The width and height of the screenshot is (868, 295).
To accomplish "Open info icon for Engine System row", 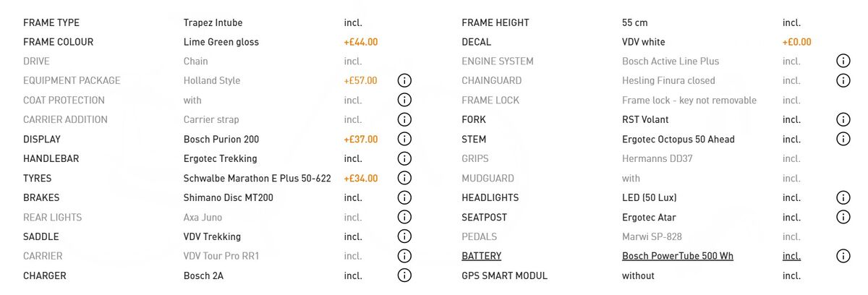I will pyautogui.click(x=843, y=61).
